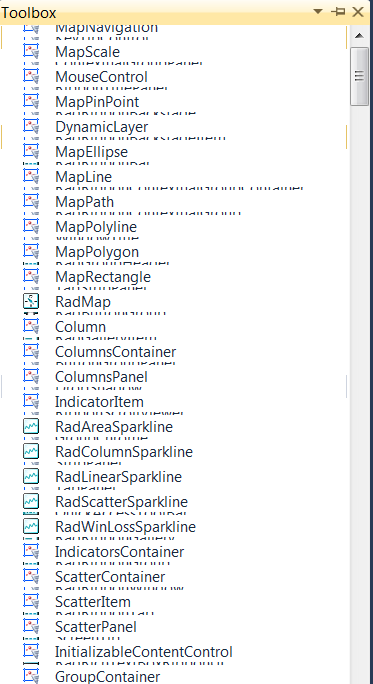373x684 pixels.
Task: Select the RadLinearSparkline text label
Action: coord(118,477)
